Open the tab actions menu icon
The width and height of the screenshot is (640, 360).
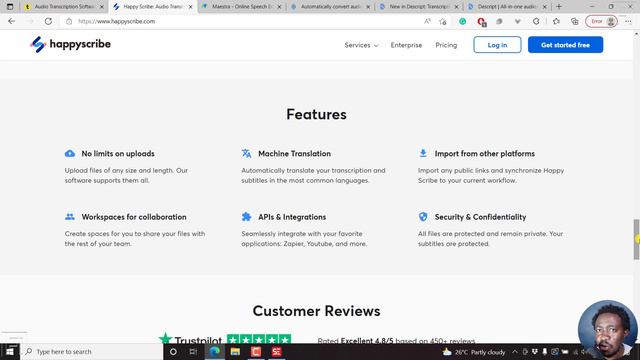(x=10, y=7)
